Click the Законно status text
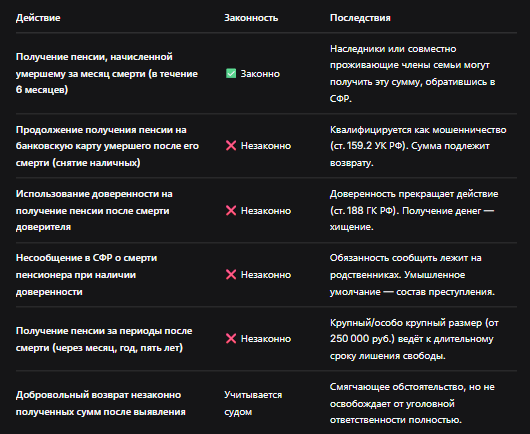 pyautogui.click(x=260, y=74)
